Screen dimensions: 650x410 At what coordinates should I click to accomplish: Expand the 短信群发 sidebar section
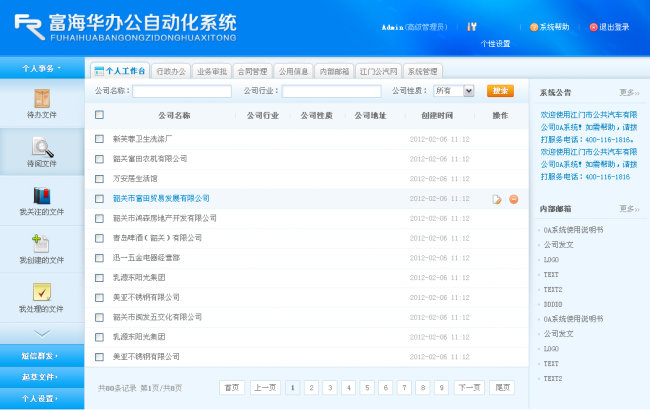[x=42, y=356]
